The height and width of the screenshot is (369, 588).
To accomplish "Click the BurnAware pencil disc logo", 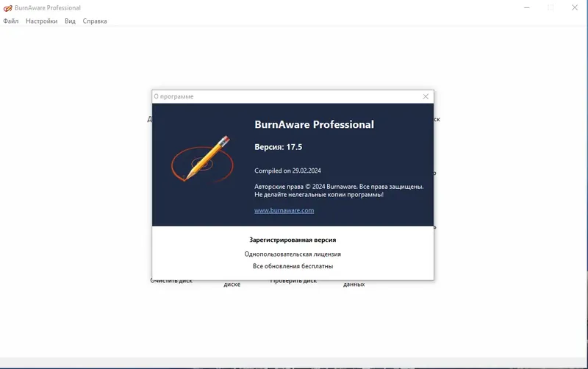I will coord(203,159).
